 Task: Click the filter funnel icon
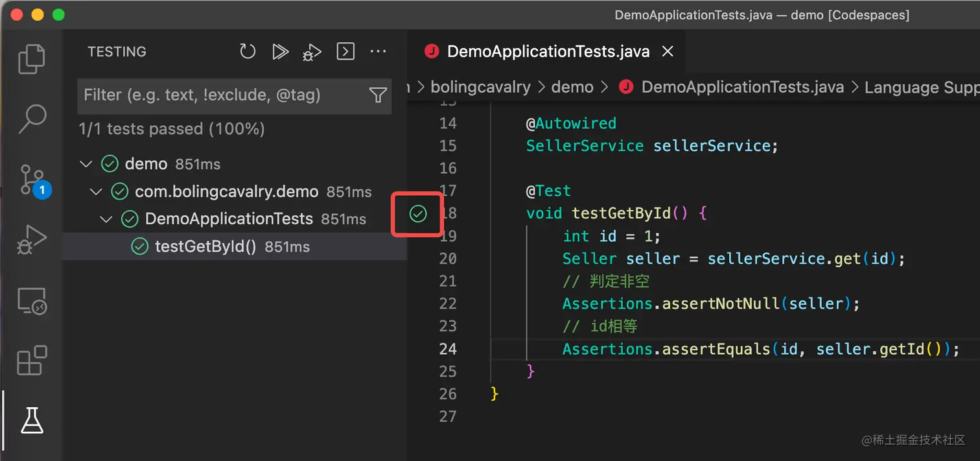pos(378,95)
